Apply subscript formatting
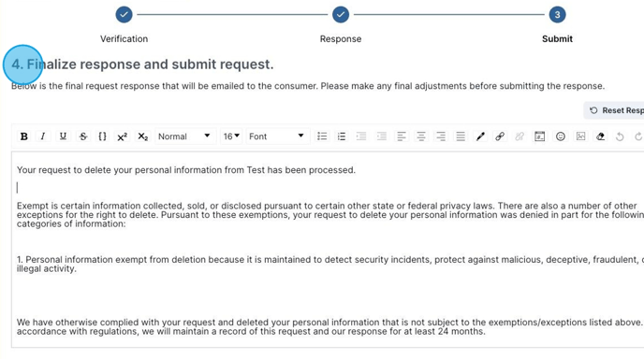The height and width of the screenshot is (359, 644). pos(142,136)
